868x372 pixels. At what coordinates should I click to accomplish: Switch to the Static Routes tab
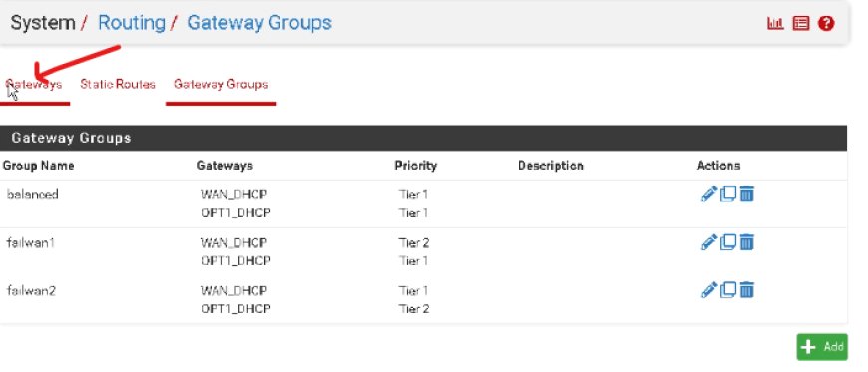click(118, 84)
